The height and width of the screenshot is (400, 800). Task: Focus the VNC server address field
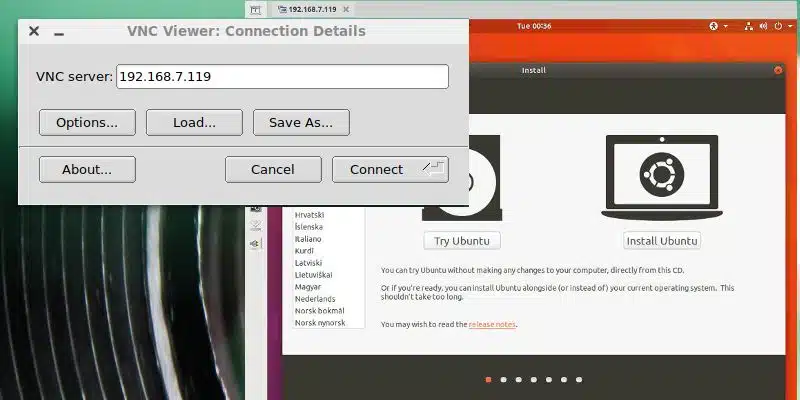282,77
